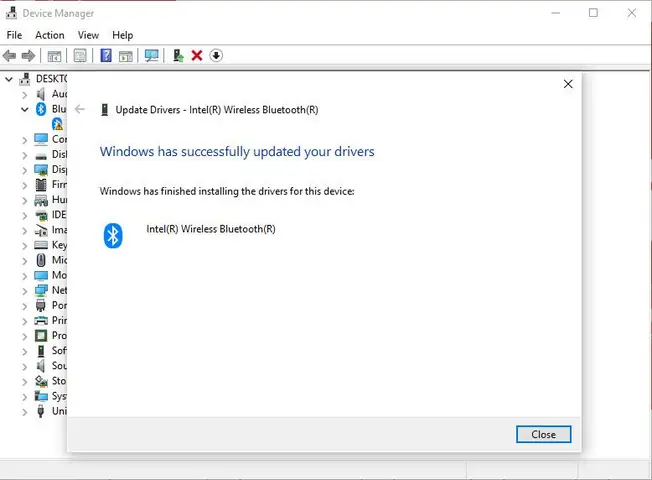Expand the Computer category
Viewport: 652px width, 480px height.
[x=25, y=140]
